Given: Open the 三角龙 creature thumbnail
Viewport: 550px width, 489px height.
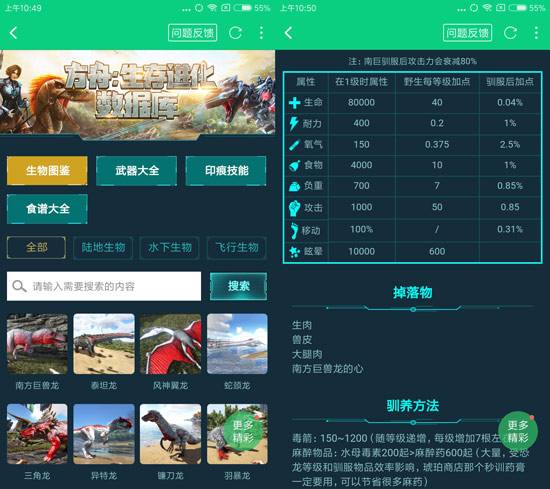Looking at the screenshot, I should pyautogui.click(x=37, y=434).
